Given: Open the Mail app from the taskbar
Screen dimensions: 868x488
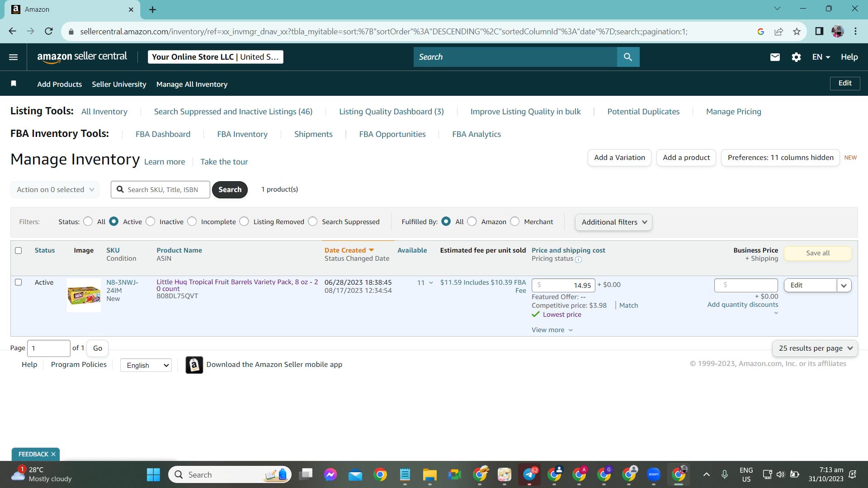Looking at the screenshot, I should (355, 474).
